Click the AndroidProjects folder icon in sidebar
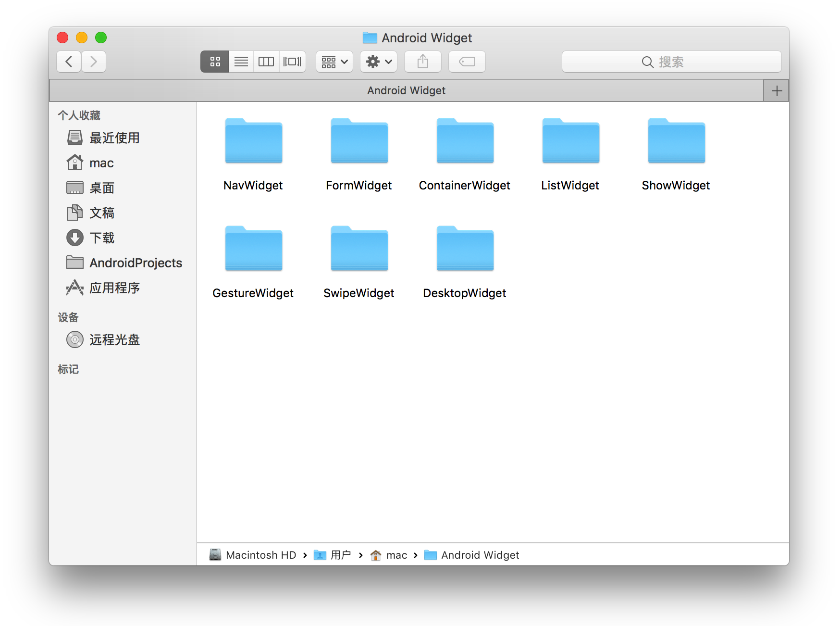This screenshot has width=840, height=626. [x=75, y=263]
